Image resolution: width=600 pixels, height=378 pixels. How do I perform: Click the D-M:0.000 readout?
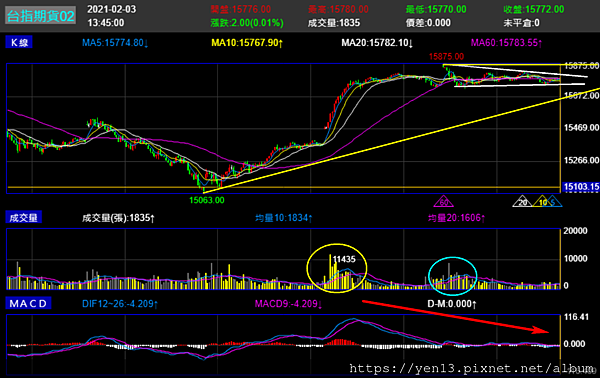click(x=452, y=304)
